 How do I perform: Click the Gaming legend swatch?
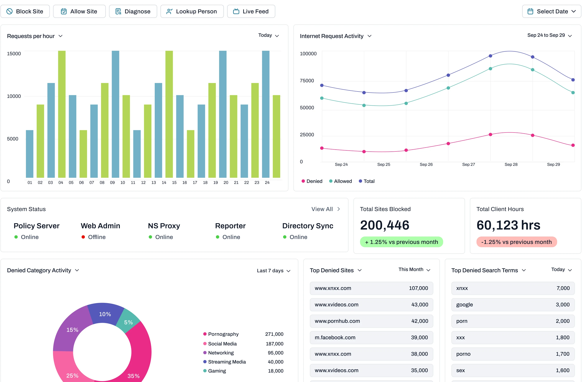[205, 371]
